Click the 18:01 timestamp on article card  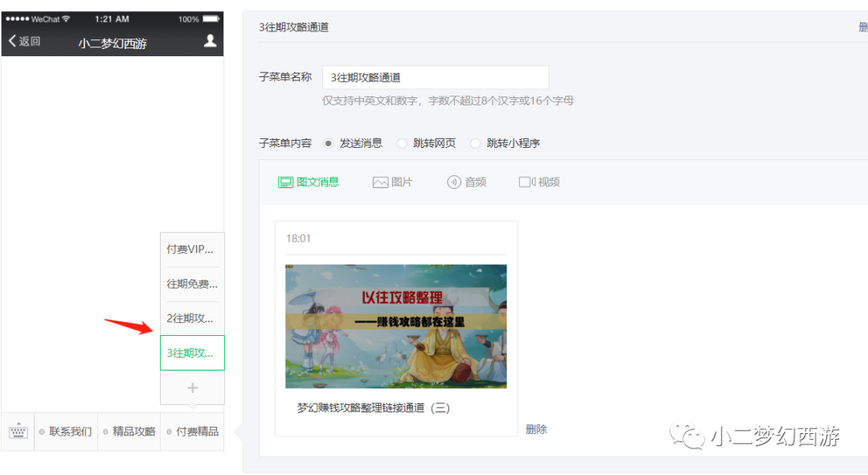(298, 239)
